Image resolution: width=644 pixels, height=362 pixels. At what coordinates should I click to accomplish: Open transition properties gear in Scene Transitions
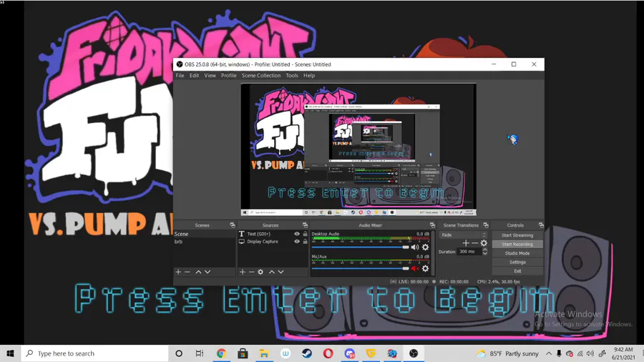coord(484,243)
